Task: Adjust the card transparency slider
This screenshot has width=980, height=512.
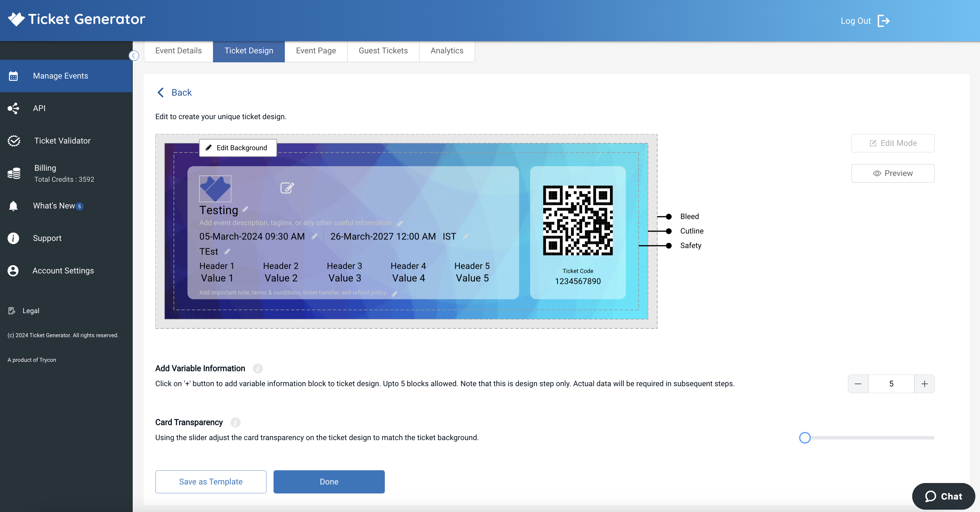Action: click(805, 438)
